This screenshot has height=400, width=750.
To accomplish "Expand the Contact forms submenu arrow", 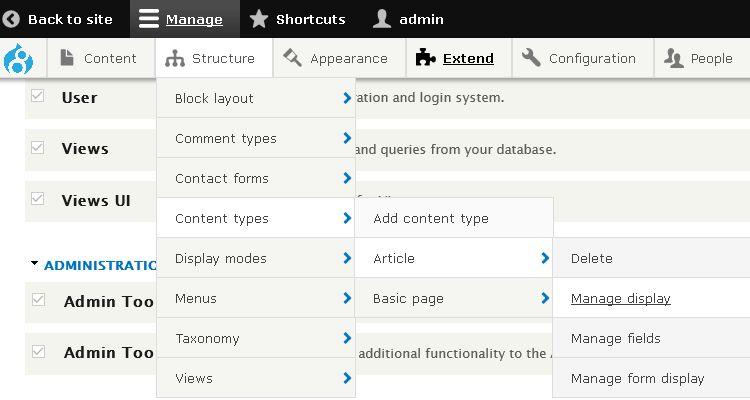I will click(347, 178).
